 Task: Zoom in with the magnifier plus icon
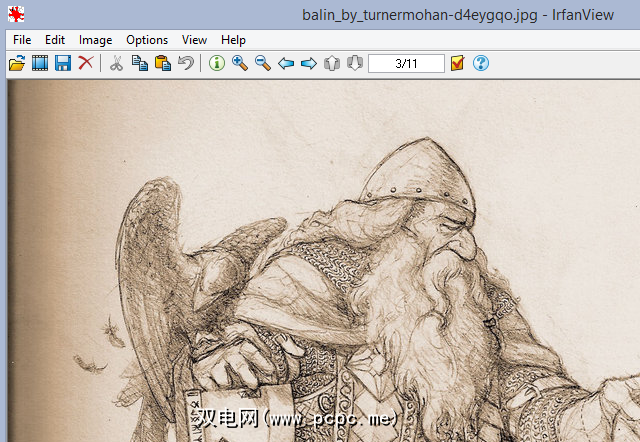click(x=240, y=63)
